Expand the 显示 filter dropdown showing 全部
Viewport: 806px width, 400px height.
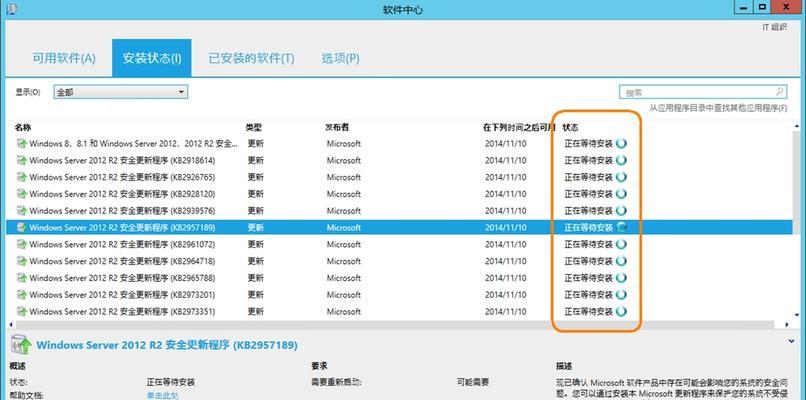(x=121, y=92)
